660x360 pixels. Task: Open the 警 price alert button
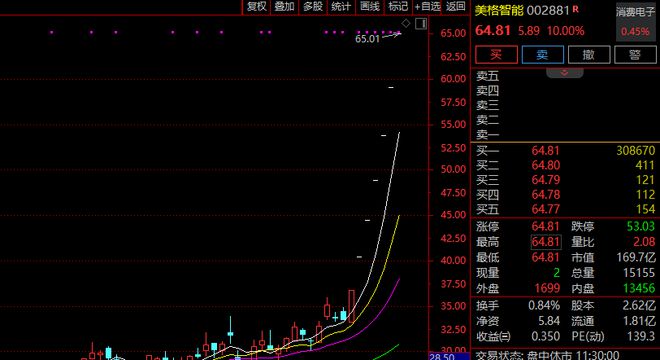pos(635,55)
